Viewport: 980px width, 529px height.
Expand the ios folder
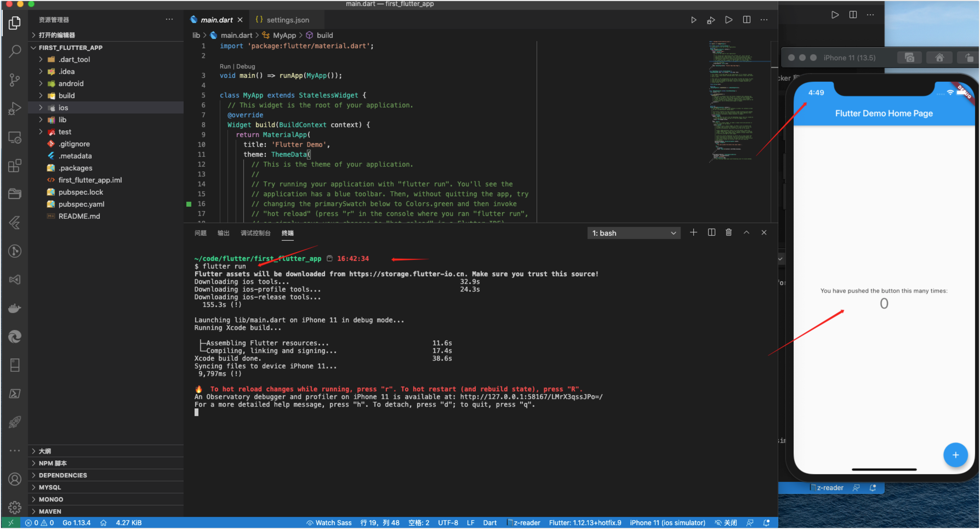[x=106, y=108]
